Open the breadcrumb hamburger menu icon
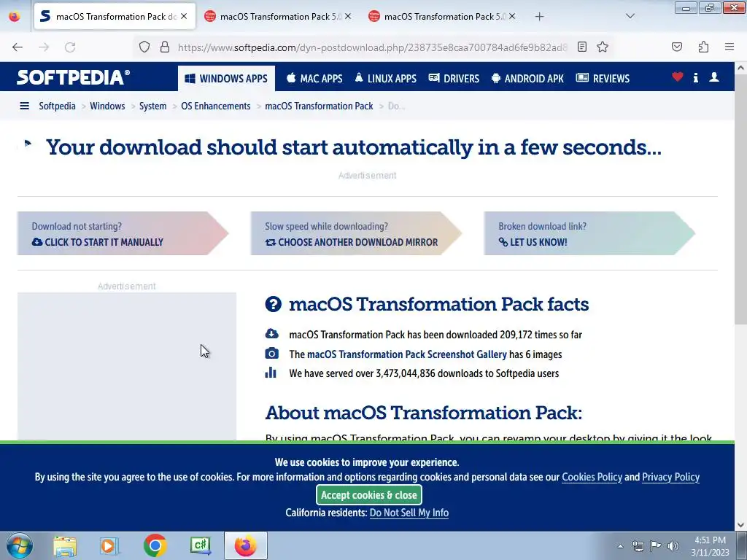The height and width of the screenshot is (560, 747). [24, 106]
